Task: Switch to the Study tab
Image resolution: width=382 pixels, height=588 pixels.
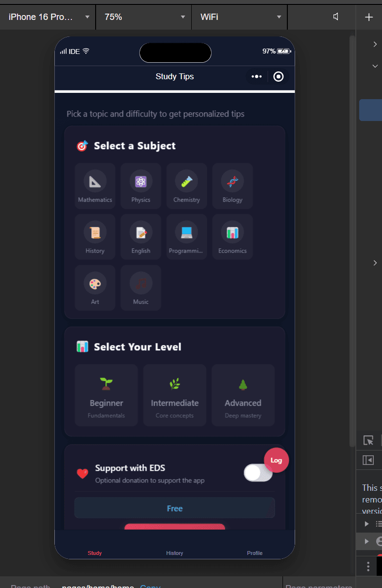Action: (x=95, y=553)
